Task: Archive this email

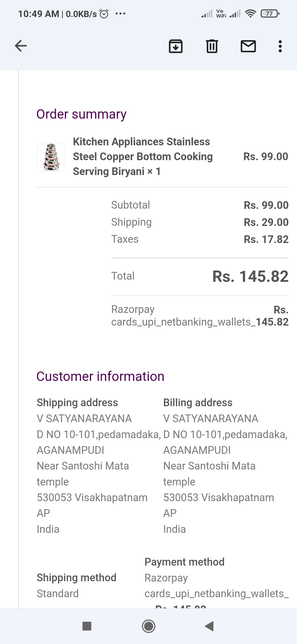Action: click(x=175, y=46)
